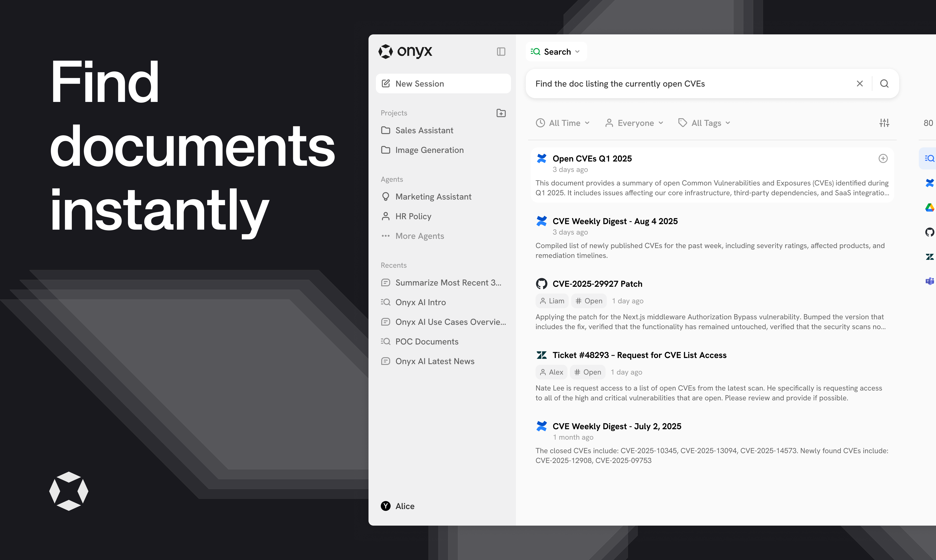936x560 pixels.
Task: Select the Zendesk source filter icon
Action: pos(929,257)
